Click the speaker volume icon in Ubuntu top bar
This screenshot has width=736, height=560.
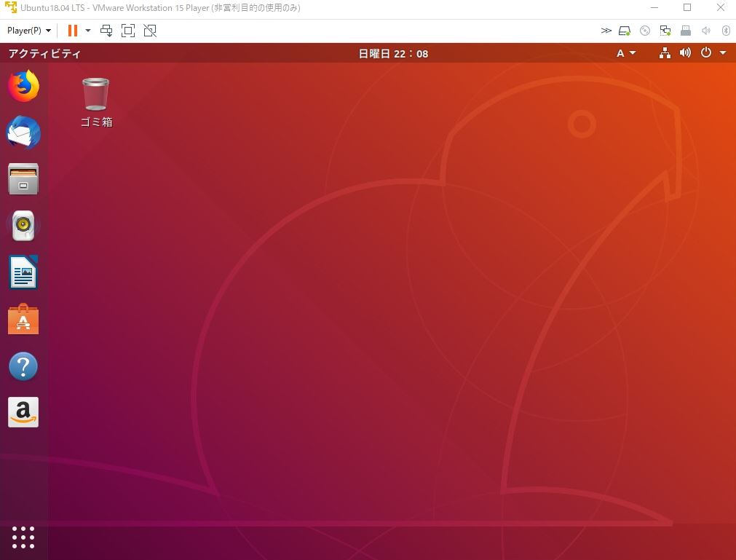685,52
